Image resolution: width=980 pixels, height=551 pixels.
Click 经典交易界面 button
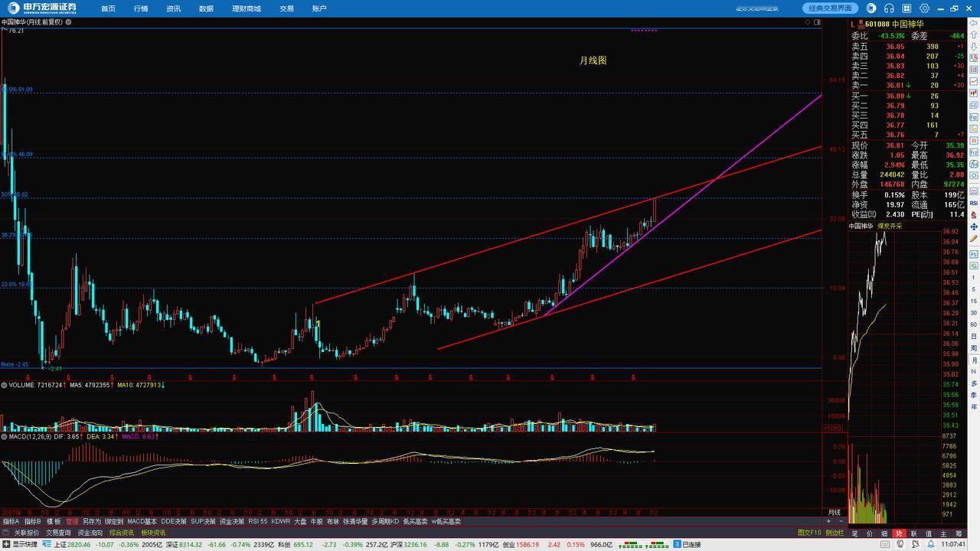831,8
